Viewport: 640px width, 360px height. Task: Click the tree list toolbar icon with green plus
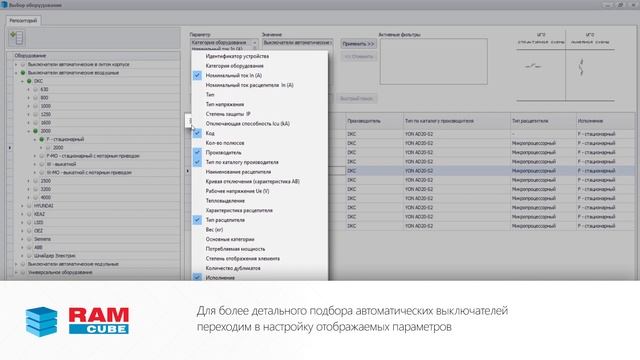(x=17, y=38)
